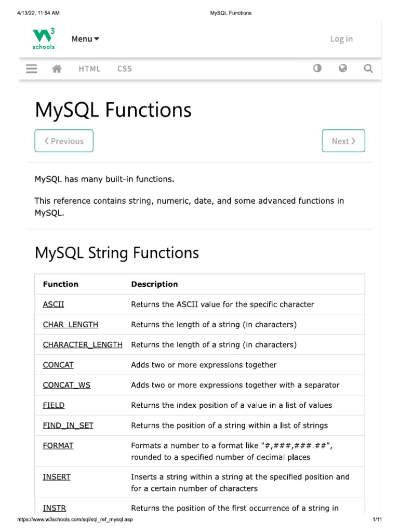The width and height of the screenshot is (399, 532).
Task: Open the globe translate icon
Action: (343, 68)
